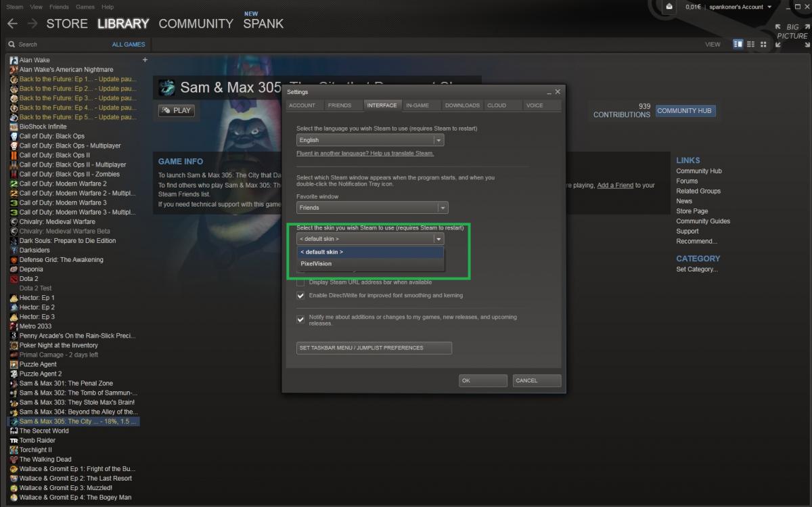Click the PLAY button

[176, 110]
